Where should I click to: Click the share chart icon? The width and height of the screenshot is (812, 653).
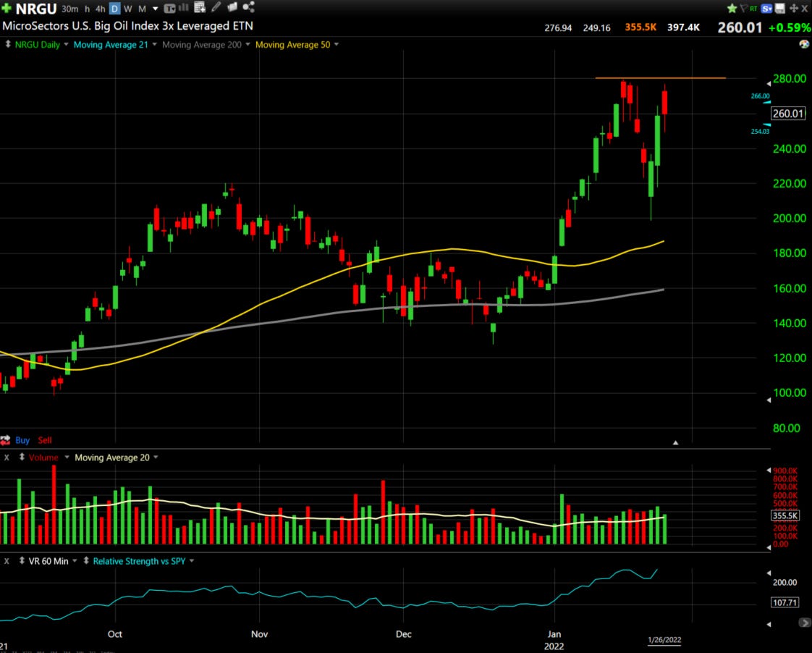(x=248, y=7)
